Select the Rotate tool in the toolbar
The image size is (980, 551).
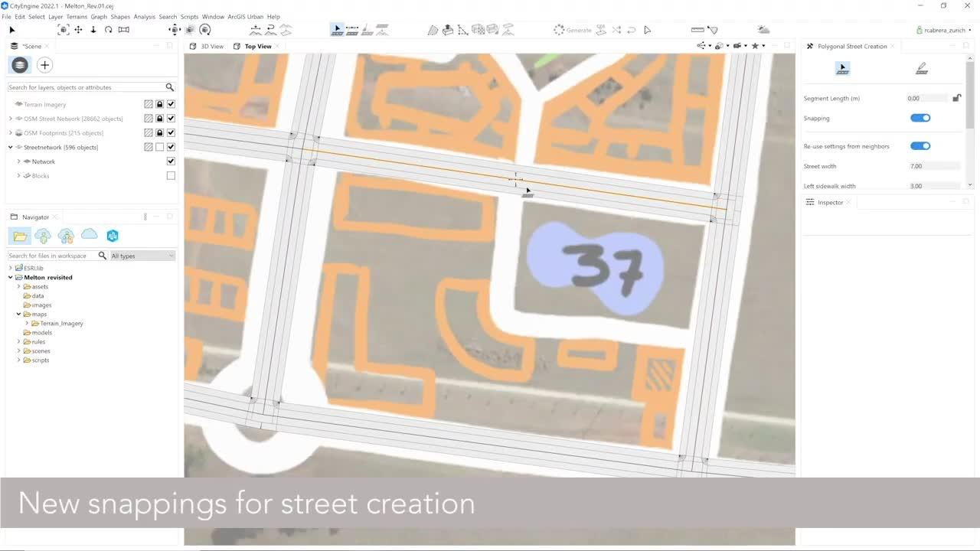click(108, 29)
